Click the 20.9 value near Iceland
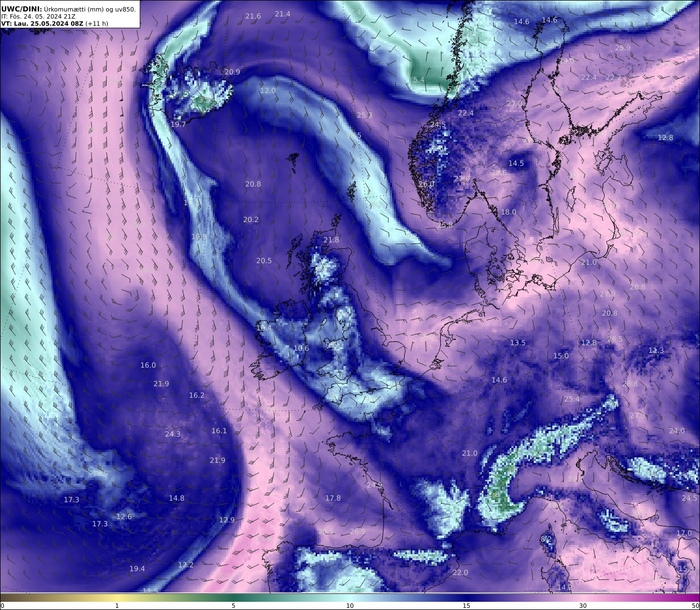700x610 pixels. tap(232, 72)
